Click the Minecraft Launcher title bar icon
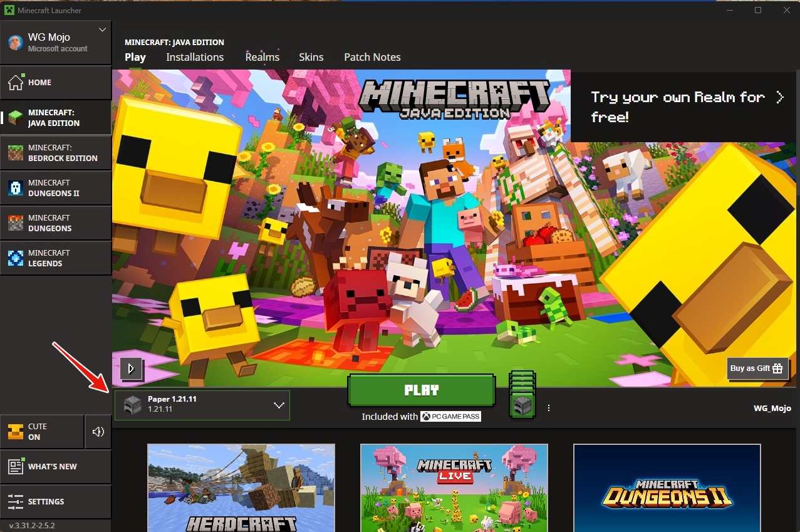 [x=9, y=10]
